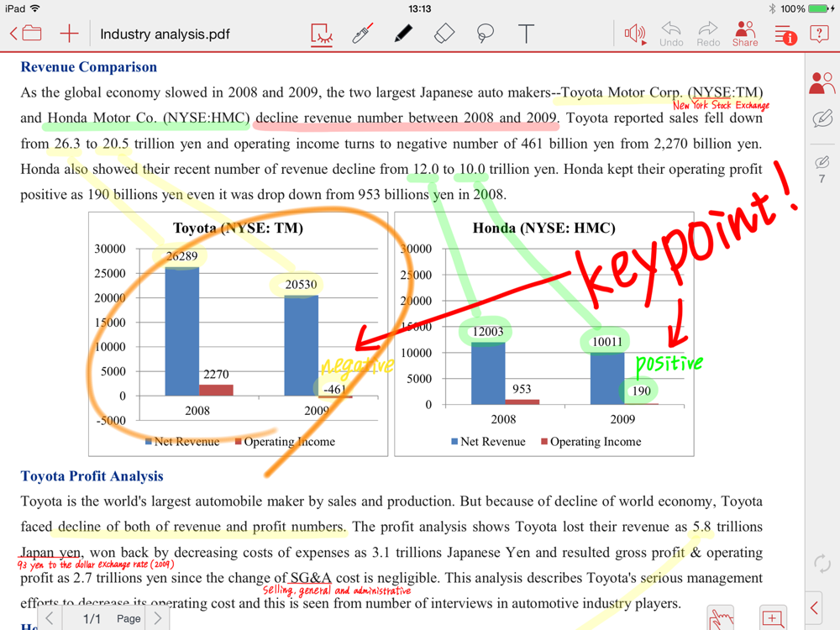Tap the Bluetooth status icon
Screen dimensions: 840x630
[x=772, y=8]
